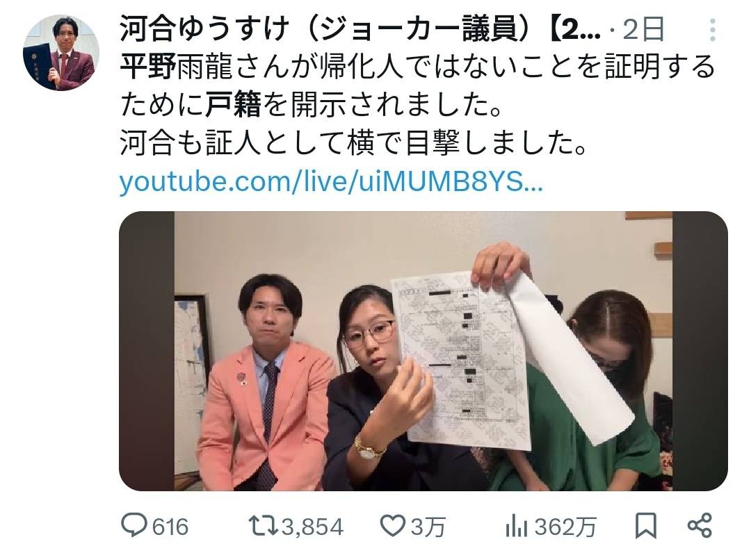Retweet using the repost arrows icon
This screenshot has height=560, width=751.
tap(264, 526)
